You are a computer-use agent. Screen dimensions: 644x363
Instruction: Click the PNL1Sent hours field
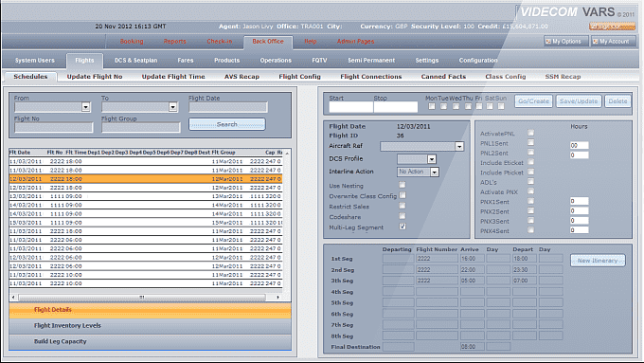579,145
